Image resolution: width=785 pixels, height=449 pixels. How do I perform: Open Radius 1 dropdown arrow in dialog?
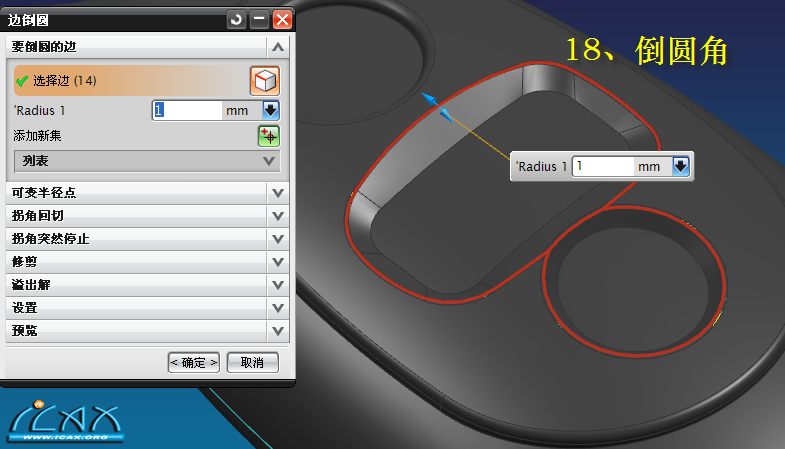tap(271, 110)
